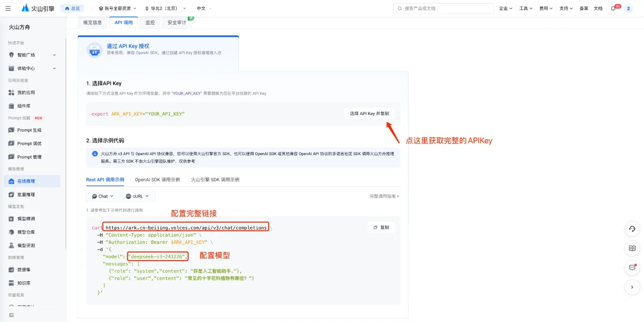Click the chat/completions URL in code

186,227
